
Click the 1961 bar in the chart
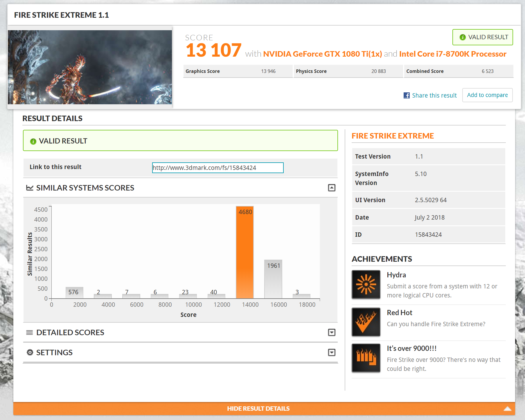click(x=273, y=279)
